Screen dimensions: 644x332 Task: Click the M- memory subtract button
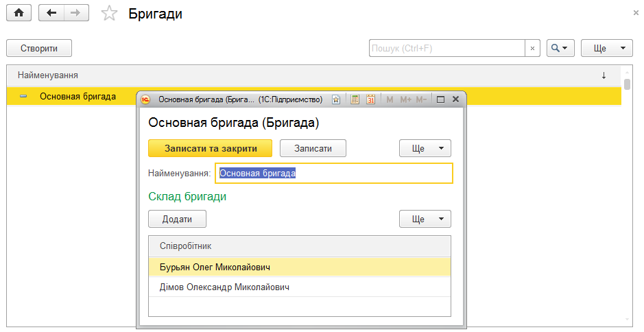pos(421,99)
